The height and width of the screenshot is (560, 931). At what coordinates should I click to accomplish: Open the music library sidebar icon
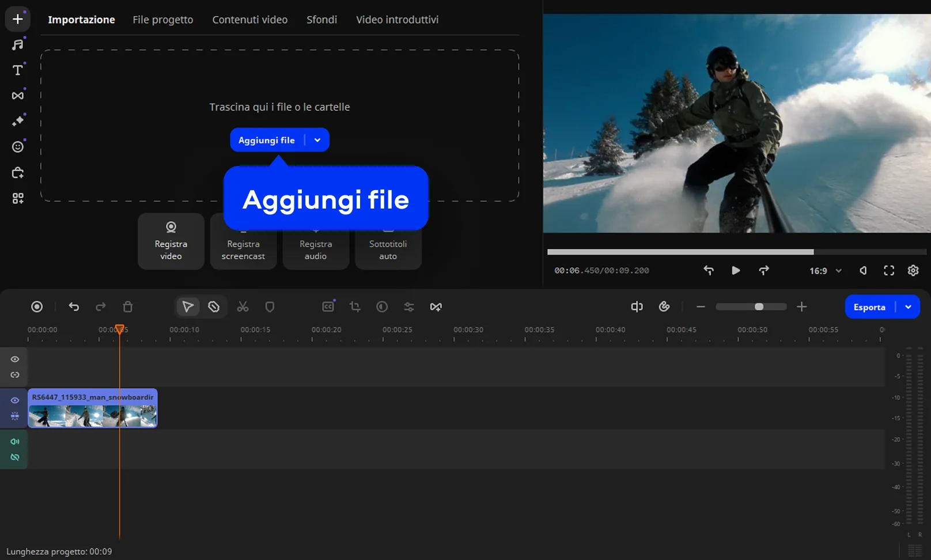pos(18,44)
